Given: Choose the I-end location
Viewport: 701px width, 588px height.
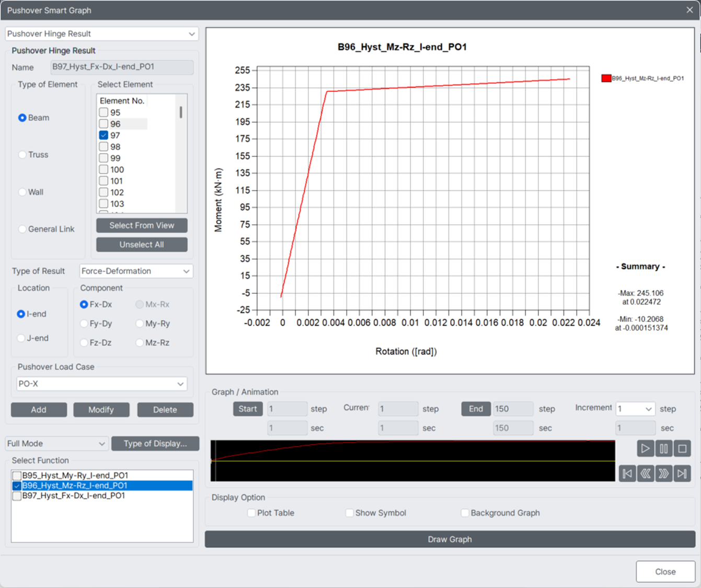Looking at the screenshot, I should pyautogui.click(x=21, y=314).
